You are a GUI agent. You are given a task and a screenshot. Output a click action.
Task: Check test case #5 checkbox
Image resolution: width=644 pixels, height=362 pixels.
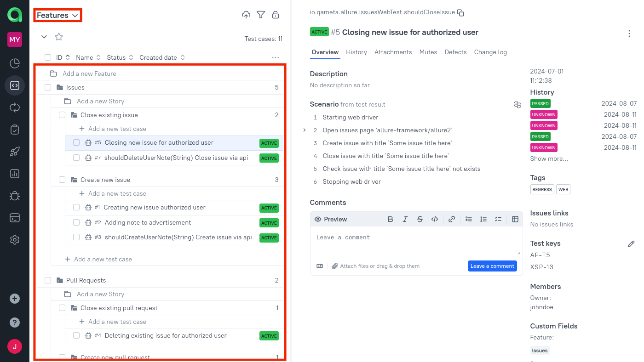click(76, 142)
